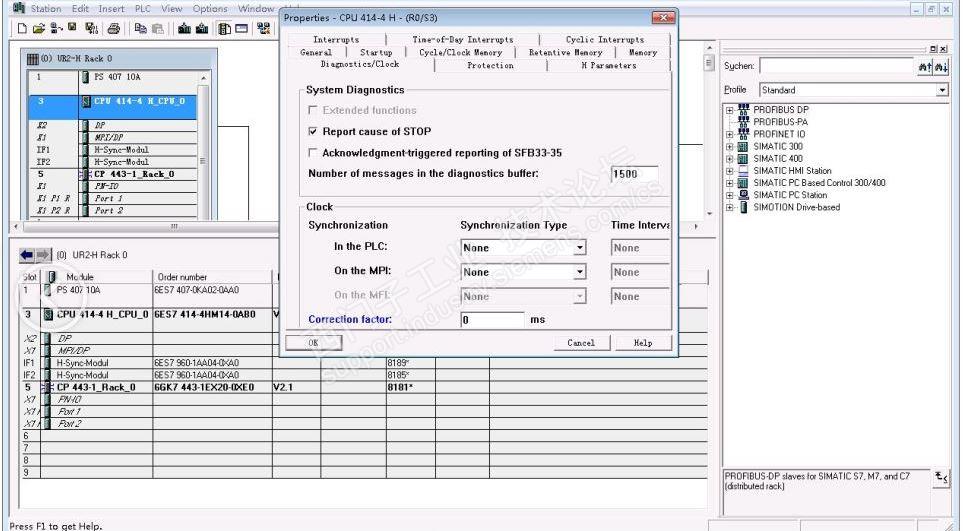Image resolution: width=963 pixels, height=531 pixels.
Task: Click the Address Overview toolbar icon
Action: click(242, 28)
